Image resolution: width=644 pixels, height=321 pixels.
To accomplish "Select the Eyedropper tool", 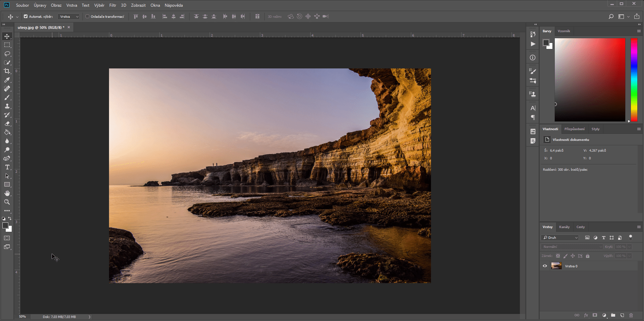I will point(7,80).
